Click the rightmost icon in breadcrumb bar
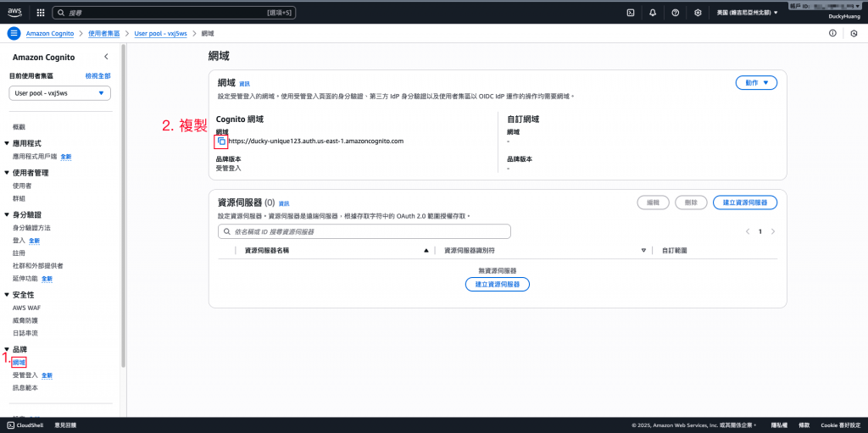 tap(854, 33)
